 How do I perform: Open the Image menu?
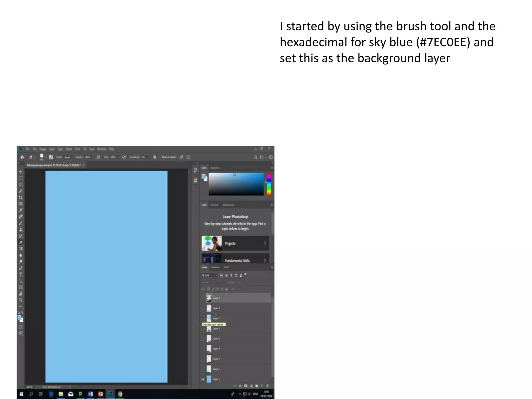[x=43, y=149]
